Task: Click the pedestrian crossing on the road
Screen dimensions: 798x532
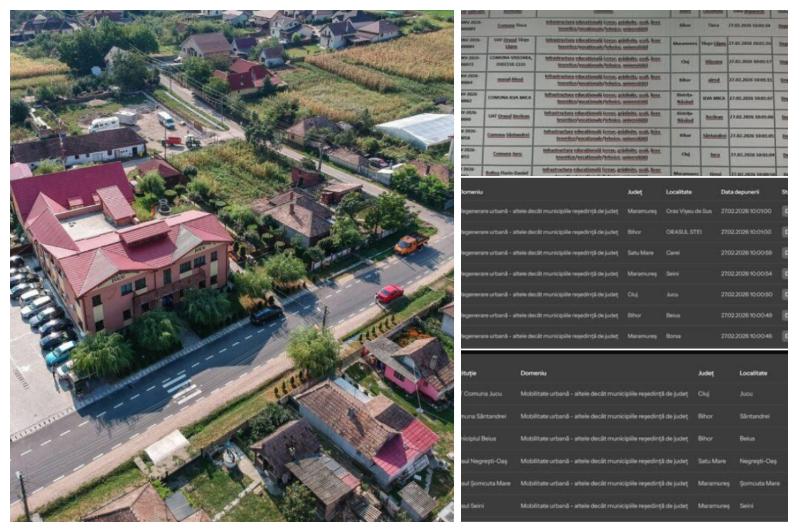Action: (x=181, y=388)
